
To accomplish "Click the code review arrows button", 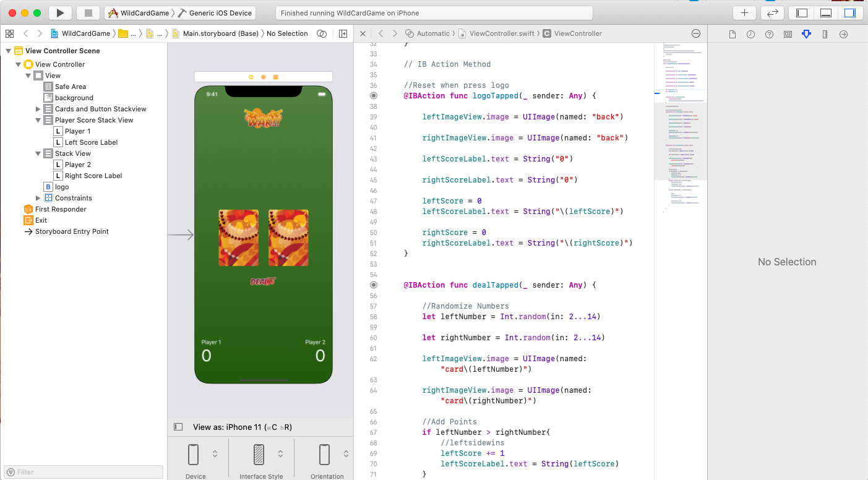I will pos(772,13).
